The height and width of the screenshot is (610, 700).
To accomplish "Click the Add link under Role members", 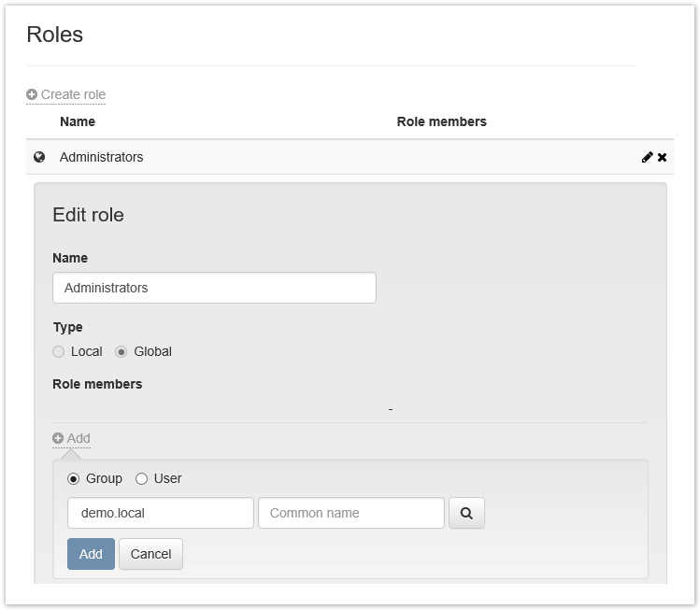I will point(79,438).
